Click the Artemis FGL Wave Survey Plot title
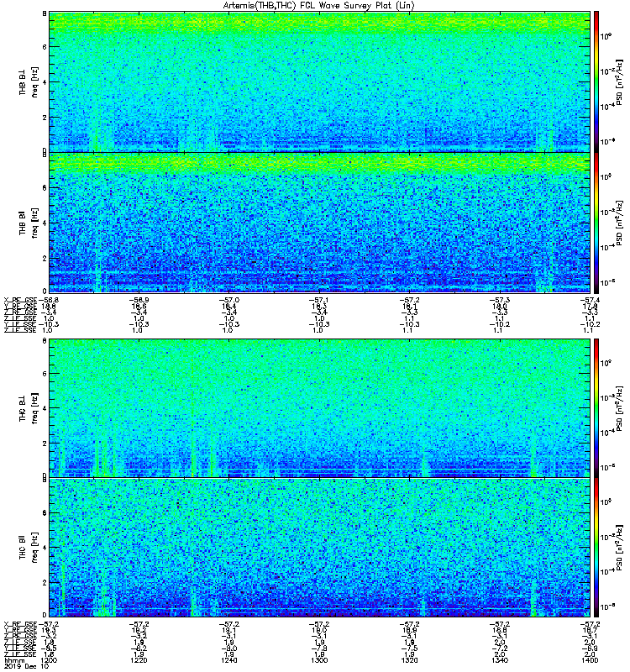 coord(318,6)
